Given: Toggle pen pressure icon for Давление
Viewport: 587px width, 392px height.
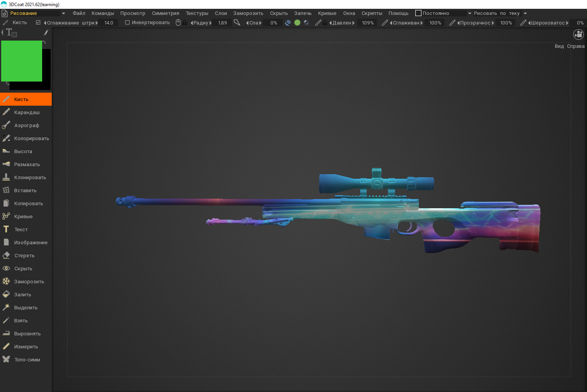Looking at the screenshot, I should [318, 23].
